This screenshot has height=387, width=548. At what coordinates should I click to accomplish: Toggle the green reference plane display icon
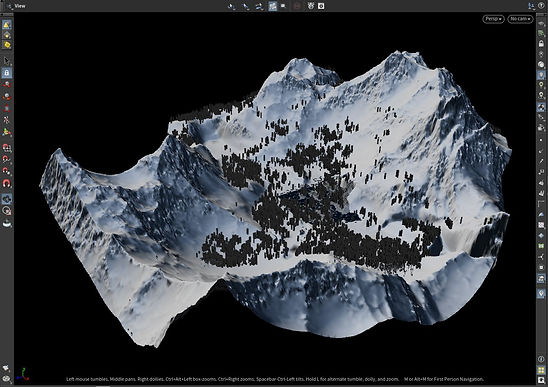click(x=541, y=34)
